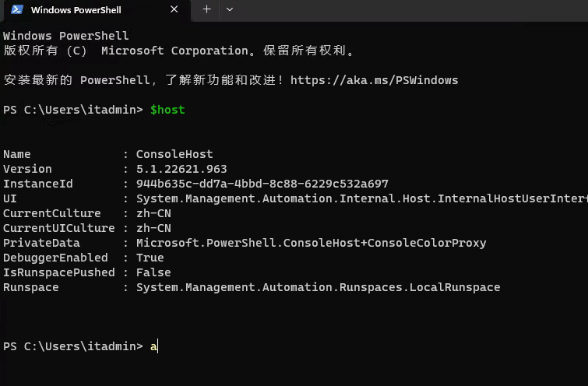Select the Windows PowerShell tab title

coord(76,10)
